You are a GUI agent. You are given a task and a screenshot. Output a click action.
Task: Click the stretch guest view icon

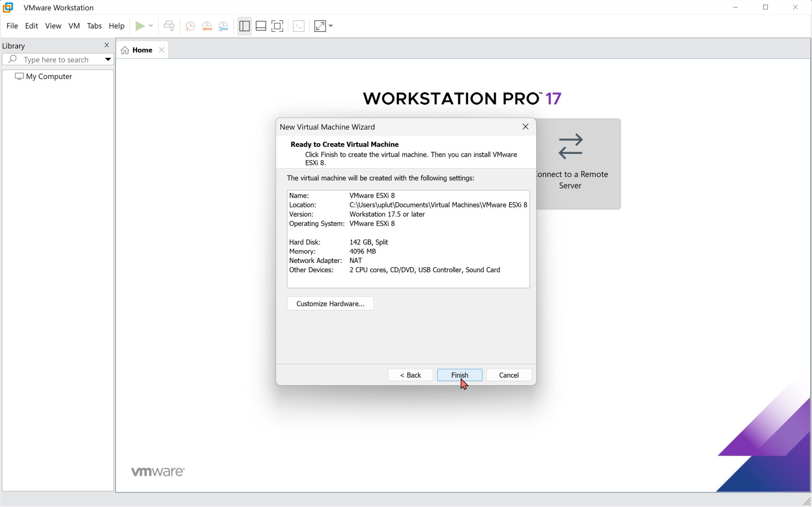pyautogui.click(x=320, y=26)
